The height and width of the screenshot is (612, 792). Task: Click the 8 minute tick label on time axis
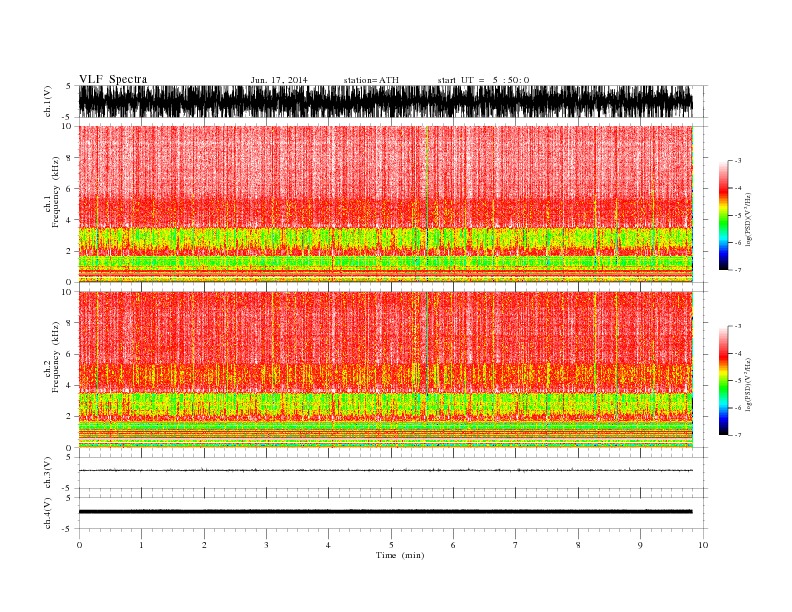pos(578,545)
